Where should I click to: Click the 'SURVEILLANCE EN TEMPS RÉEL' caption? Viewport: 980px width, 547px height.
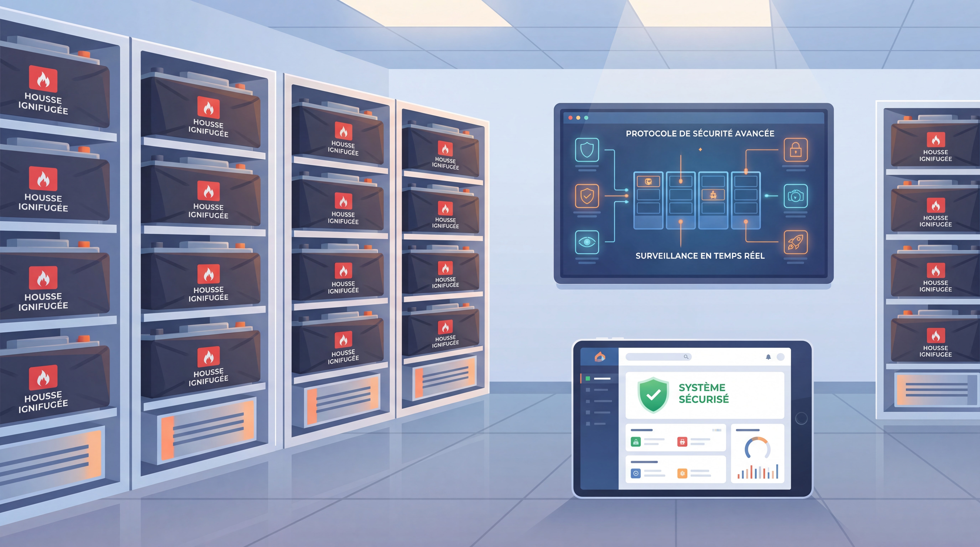click(x=700, y=256)
